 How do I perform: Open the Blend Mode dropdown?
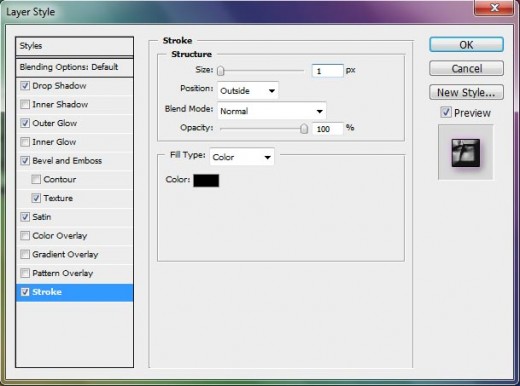[272, 111]
